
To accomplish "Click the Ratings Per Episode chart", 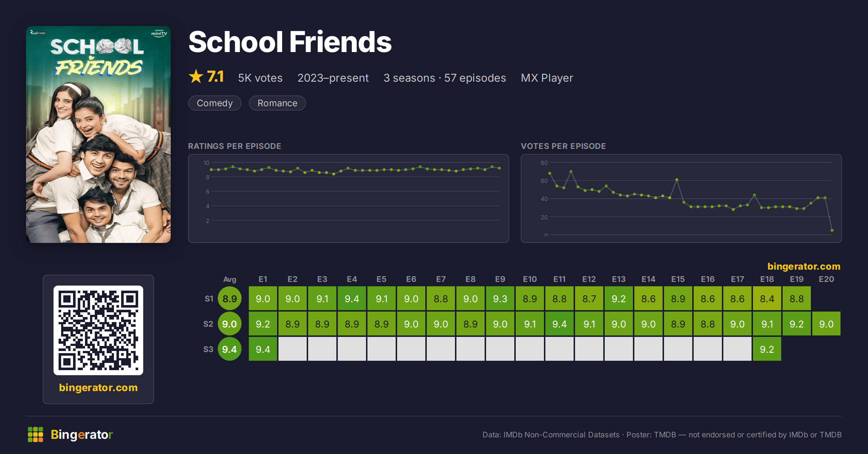I will [349, 198].
